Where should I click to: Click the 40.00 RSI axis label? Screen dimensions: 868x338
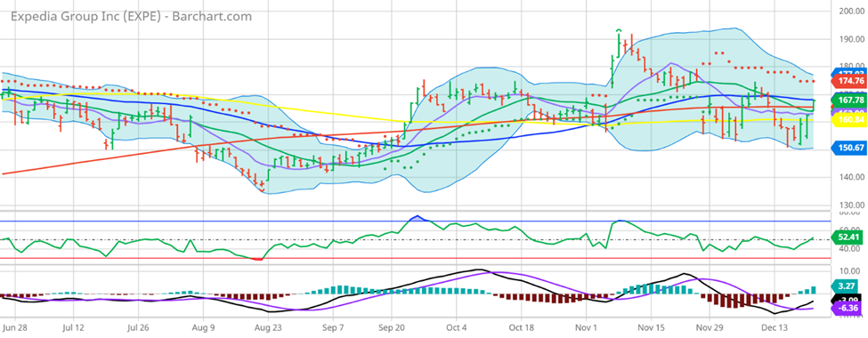click(850, 249)
